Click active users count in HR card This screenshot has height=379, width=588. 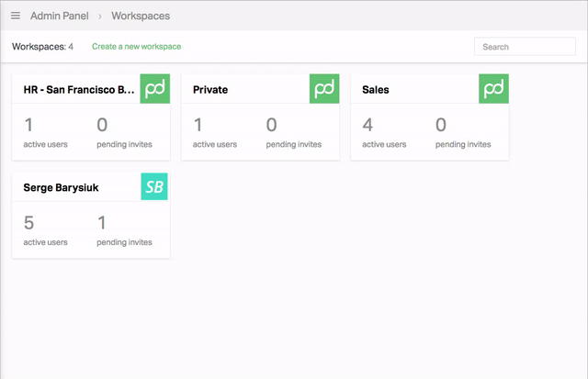(x=28, y=125)
